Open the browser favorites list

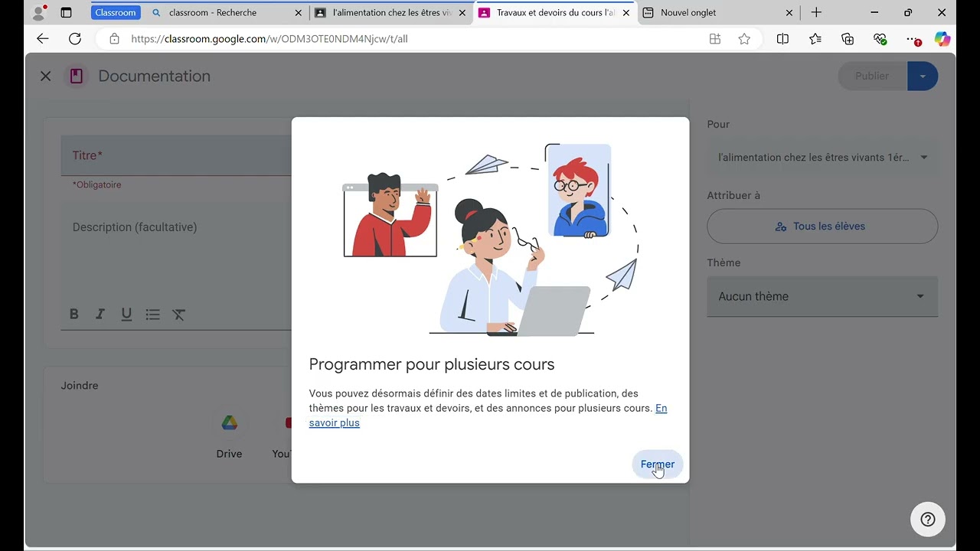click(815, 39)
